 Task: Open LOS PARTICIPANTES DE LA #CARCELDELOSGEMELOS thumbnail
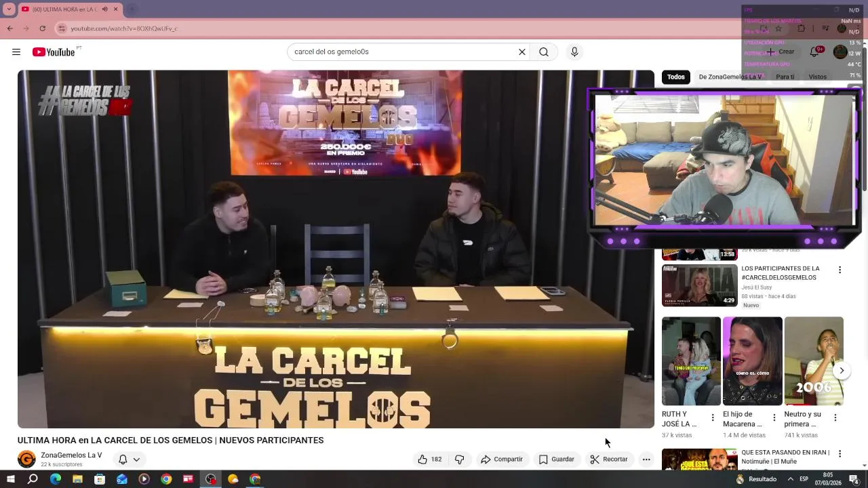700,285
